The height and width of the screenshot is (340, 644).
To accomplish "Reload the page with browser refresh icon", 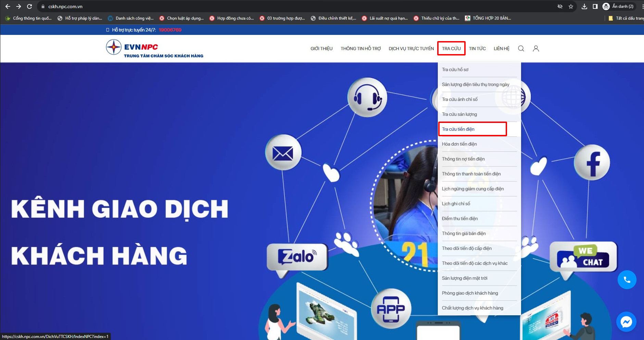I will click(x=29, y=7).
